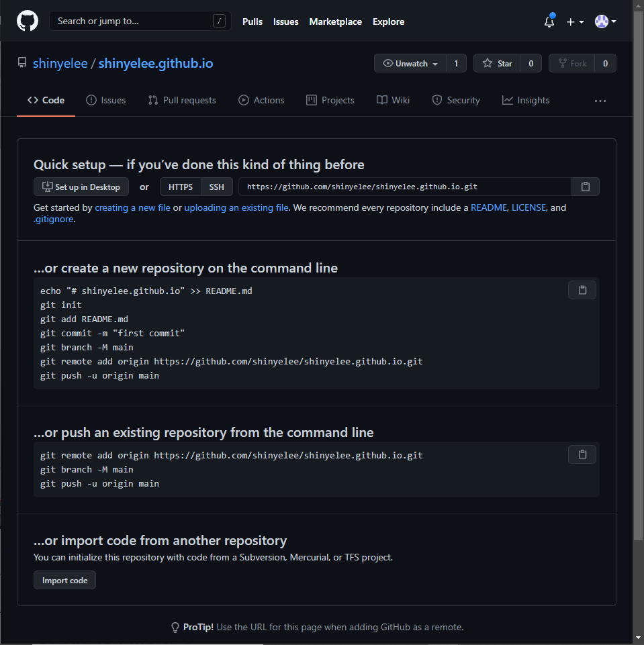Star the repository
The height and width of the screenshot is (645, 644).
pos(497,63)
